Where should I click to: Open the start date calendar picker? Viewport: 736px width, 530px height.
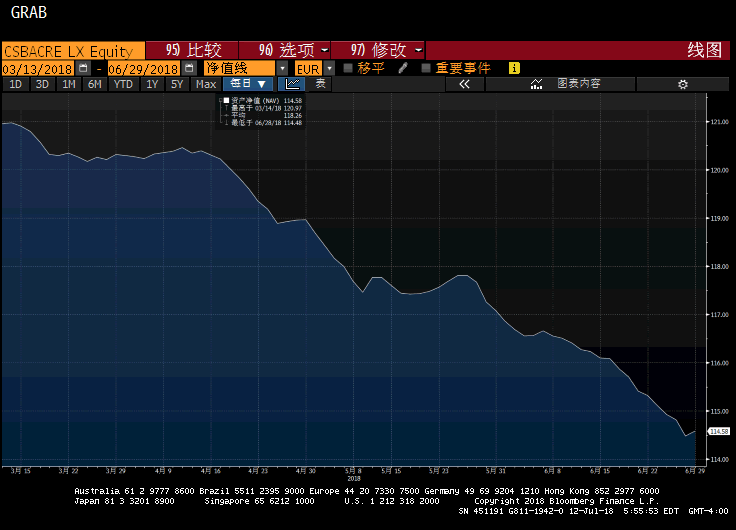pyautogui.click(x=84, y=68)
